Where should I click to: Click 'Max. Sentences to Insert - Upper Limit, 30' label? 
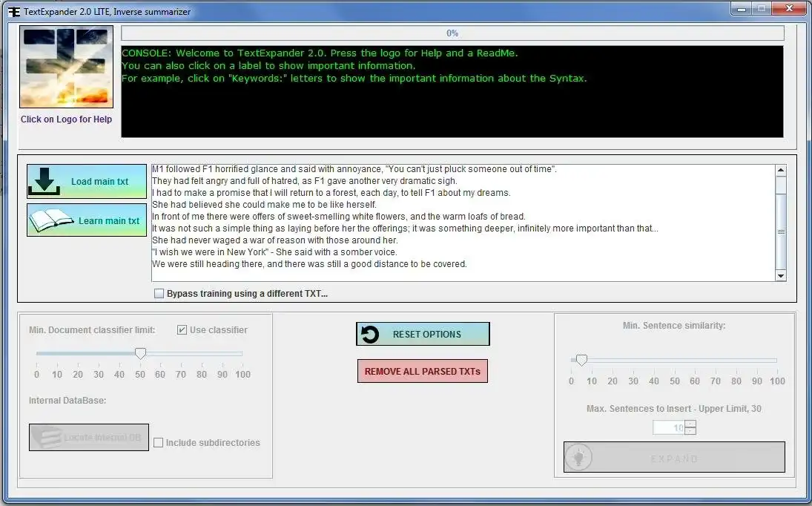(674, 409)
